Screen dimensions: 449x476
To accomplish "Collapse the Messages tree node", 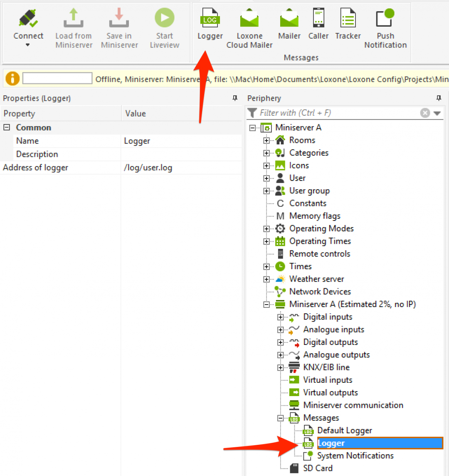I will coord(280,418).
